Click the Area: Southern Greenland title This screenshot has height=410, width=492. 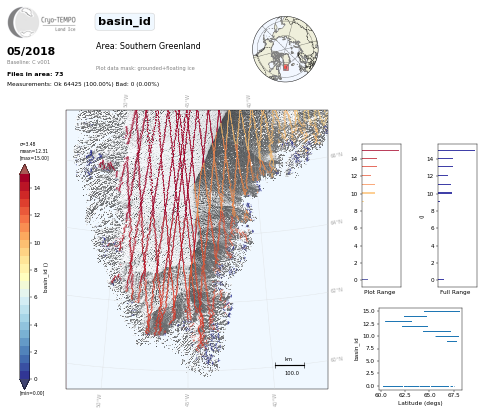point(148,46)
